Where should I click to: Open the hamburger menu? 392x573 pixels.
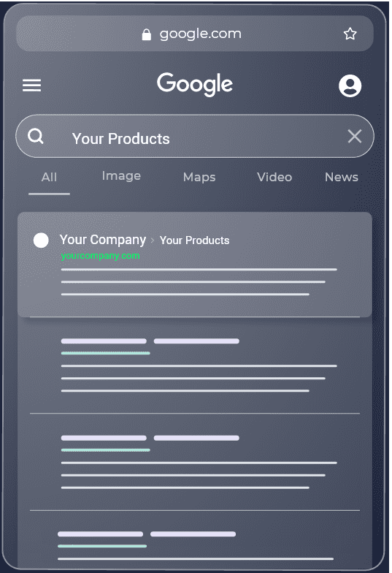pos(32,86)
